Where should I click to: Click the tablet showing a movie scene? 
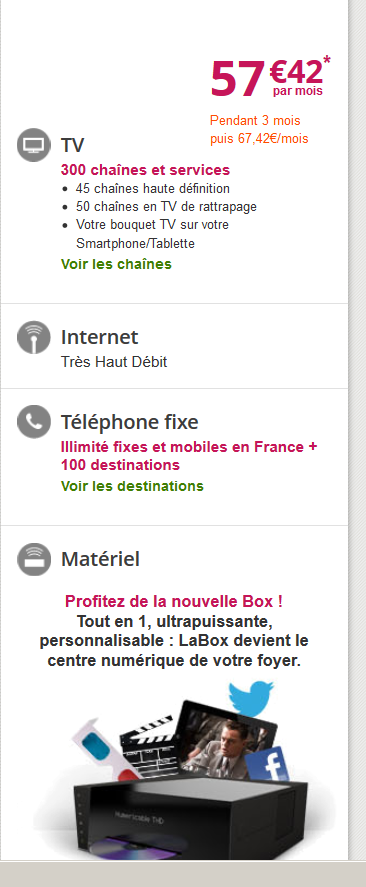(226, 738)
